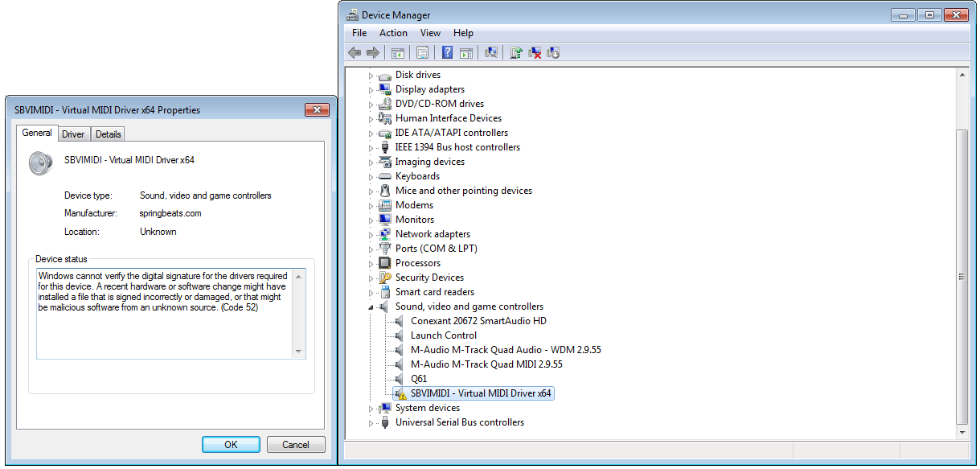This screenshot has width=980, height=469.
Task: Click the blue Help question mark icon
Action: click(448, 52)
